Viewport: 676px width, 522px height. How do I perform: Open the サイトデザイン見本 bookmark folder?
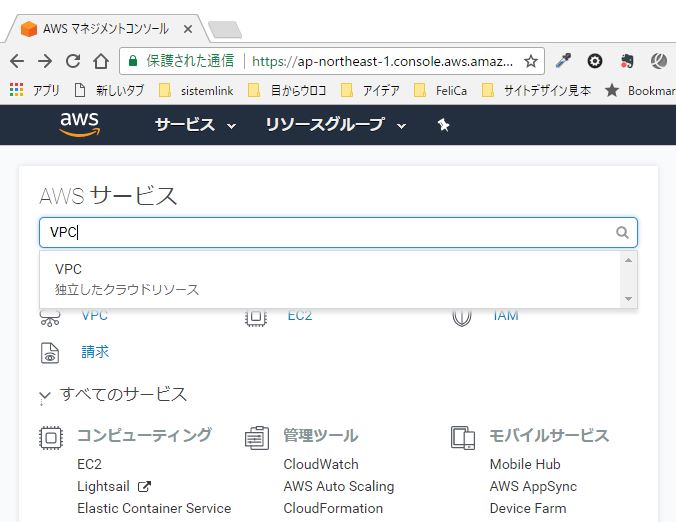click(x=536, y=90)
